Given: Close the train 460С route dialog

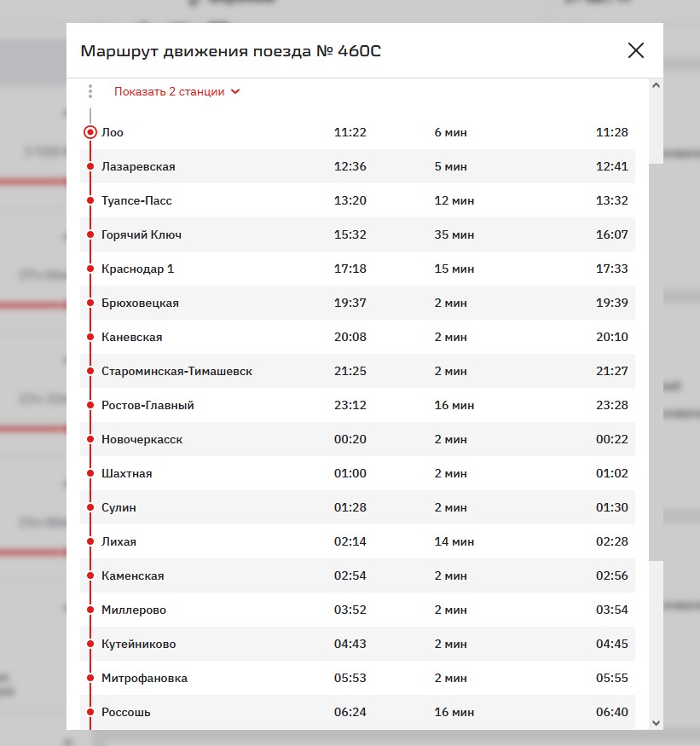Looking at the screenshot, I should pos(636,50).
